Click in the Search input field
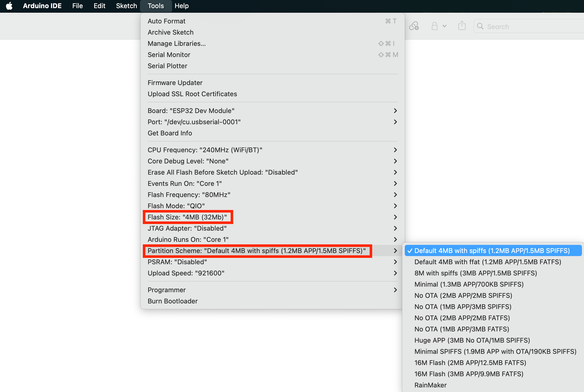 pyautogui.click(x=532, y=26)
